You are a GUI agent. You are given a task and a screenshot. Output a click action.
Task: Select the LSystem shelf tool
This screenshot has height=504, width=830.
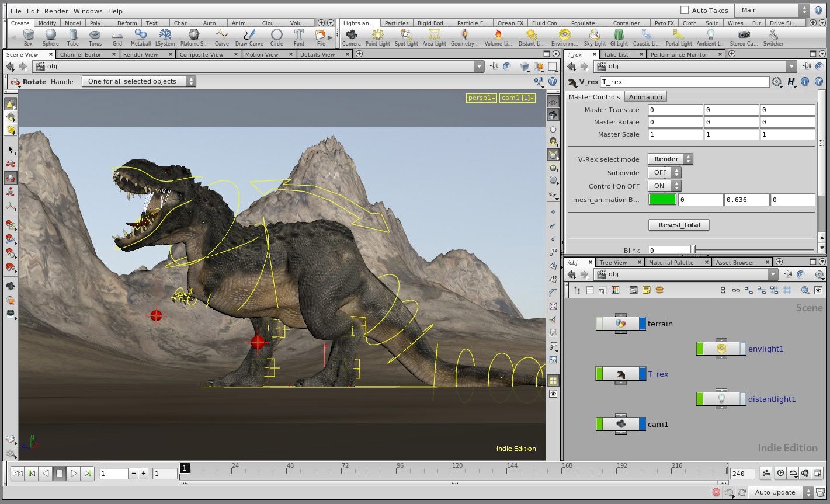point(165,37)
